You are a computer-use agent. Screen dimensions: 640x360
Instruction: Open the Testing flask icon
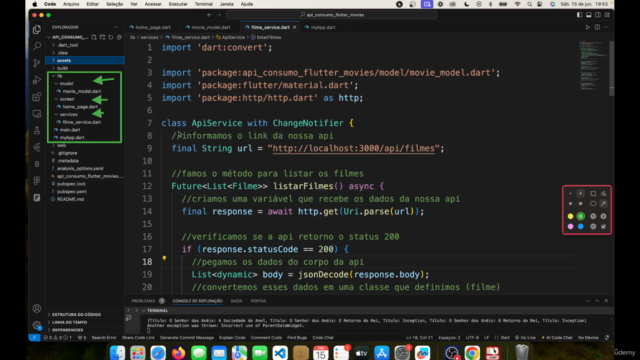point(37,131)
